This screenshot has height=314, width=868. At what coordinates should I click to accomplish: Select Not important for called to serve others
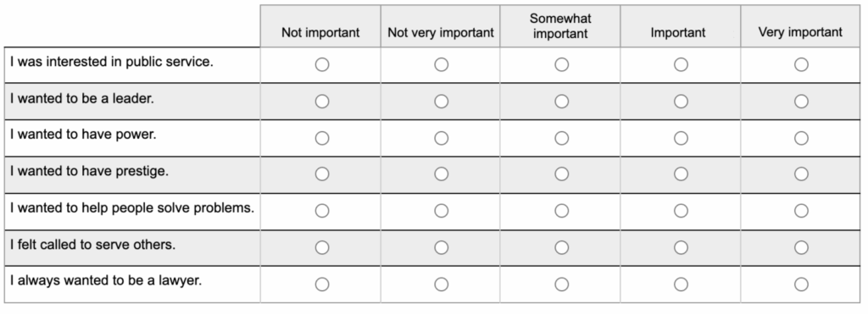coord(321,247)
